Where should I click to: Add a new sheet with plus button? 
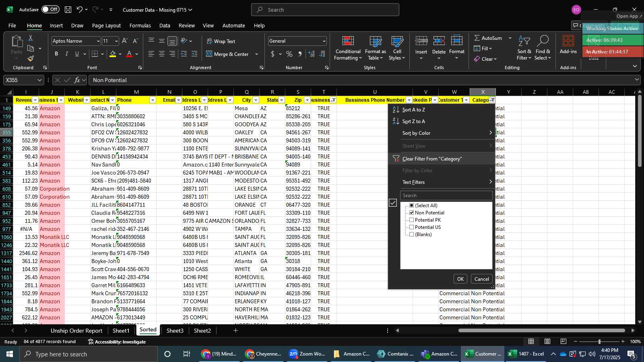click(235, 331)
